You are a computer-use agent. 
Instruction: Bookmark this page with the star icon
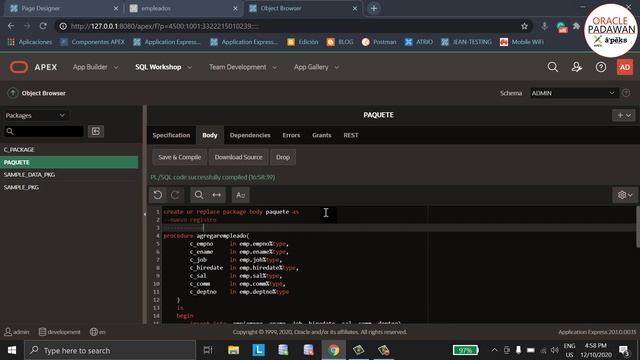point(524,26)
